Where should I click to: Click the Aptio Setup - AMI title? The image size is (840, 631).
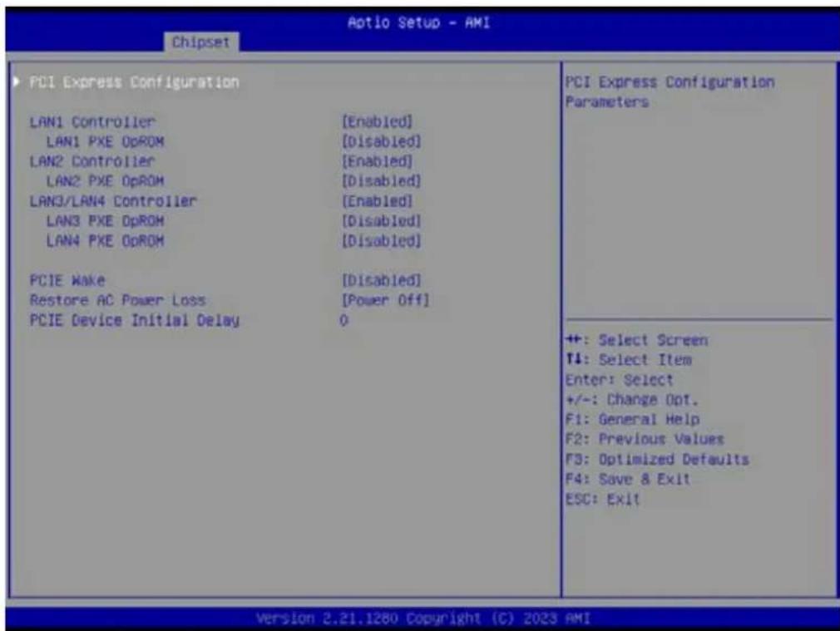pos(419,22)
